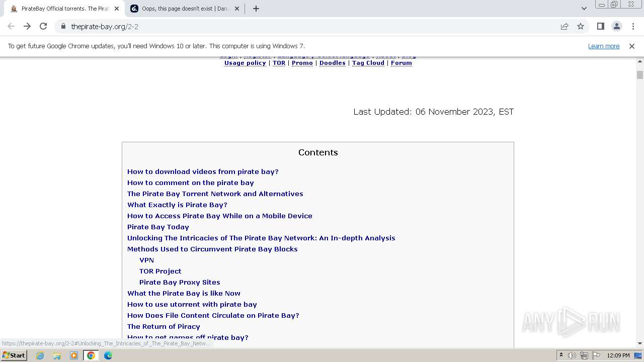The height and width of the screenshot is (362, 644).
Task: Open the TOR link in the header
Action: click(279, 63)
